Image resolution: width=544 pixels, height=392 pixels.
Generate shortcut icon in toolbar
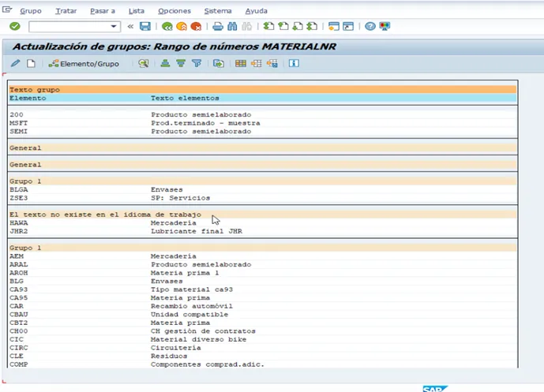(348, 26)
